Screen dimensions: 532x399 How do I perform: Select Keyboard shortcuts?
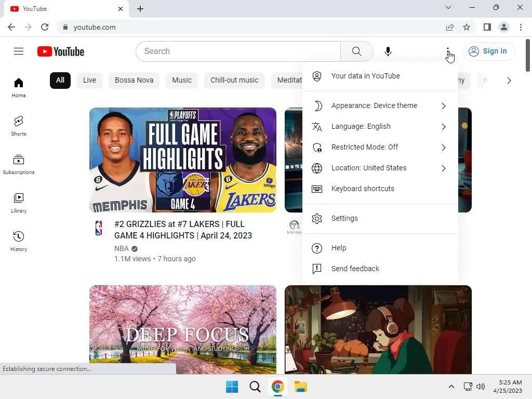click(380, 189)
